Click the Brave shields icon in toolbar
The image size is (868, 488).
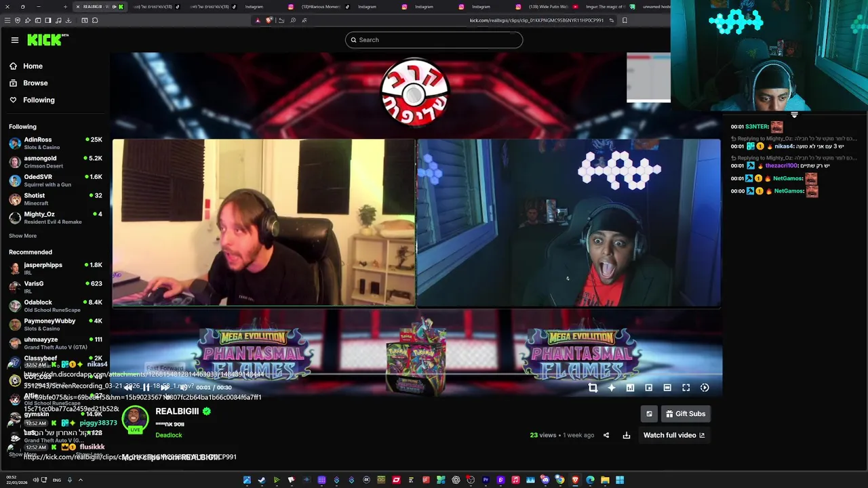pos(269,20)
